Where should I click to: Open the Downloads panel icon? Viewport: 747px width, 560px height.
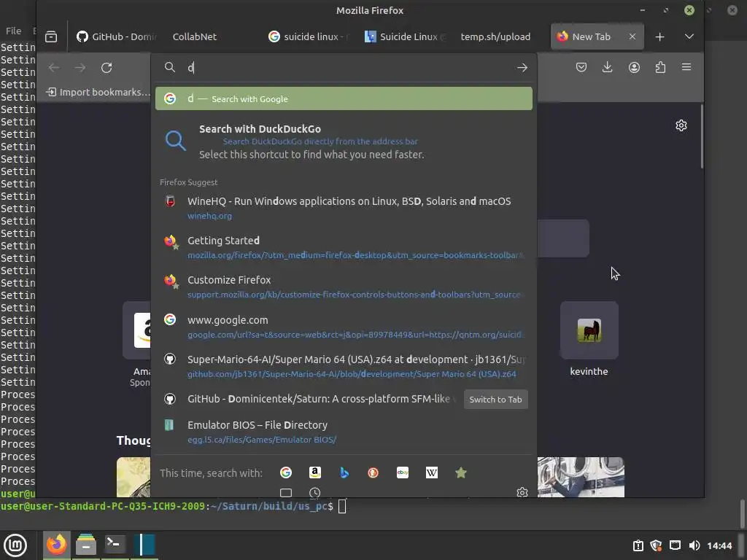coord(608,67)
